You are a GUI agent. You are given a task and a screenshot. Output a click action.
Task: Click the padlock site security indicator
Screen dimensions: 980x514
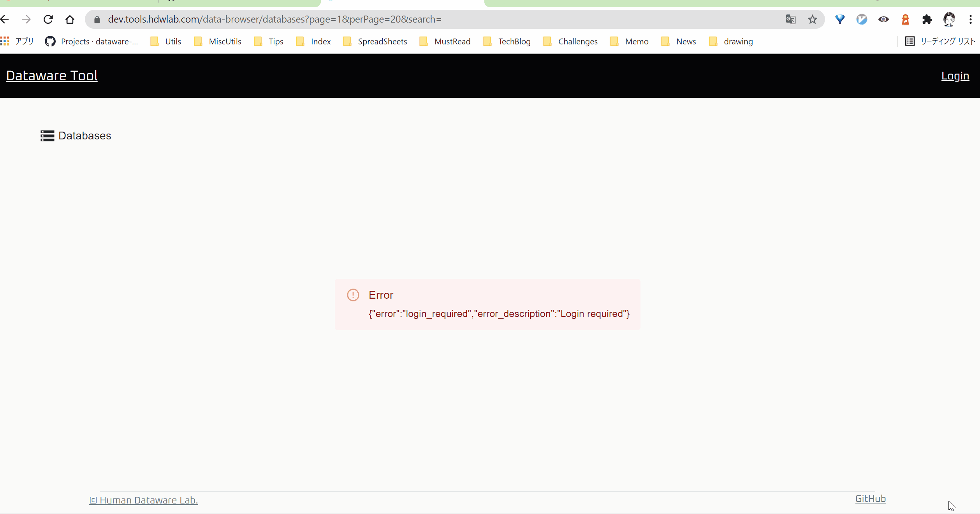(x=97, y=19)
